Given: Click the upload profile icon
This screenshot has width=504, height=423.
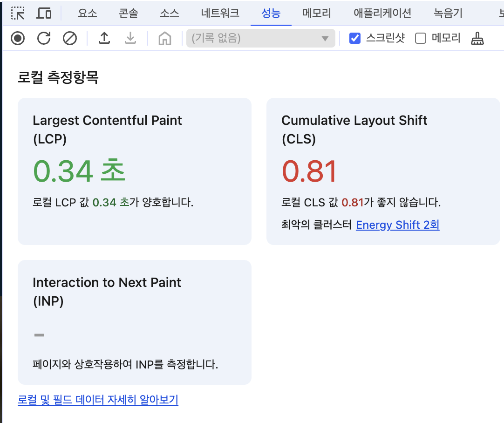Looking at the screenshot, I should pos(104,38).
